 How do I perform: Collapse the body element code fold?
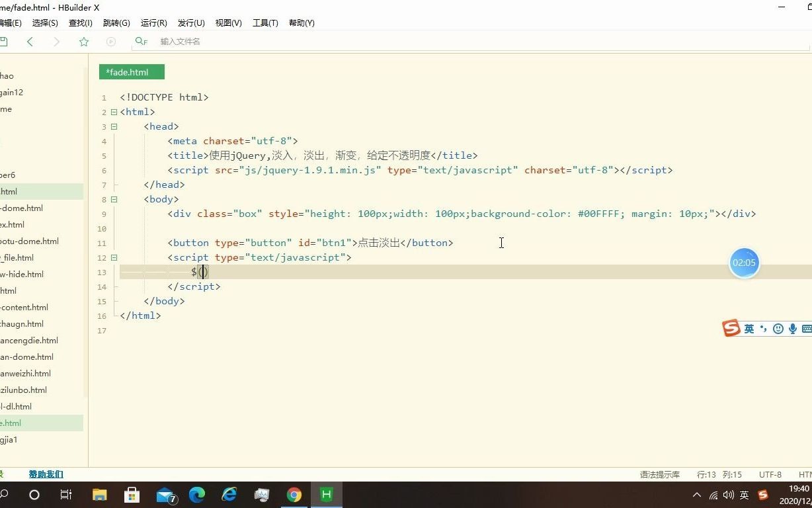[x=114, y=199]
